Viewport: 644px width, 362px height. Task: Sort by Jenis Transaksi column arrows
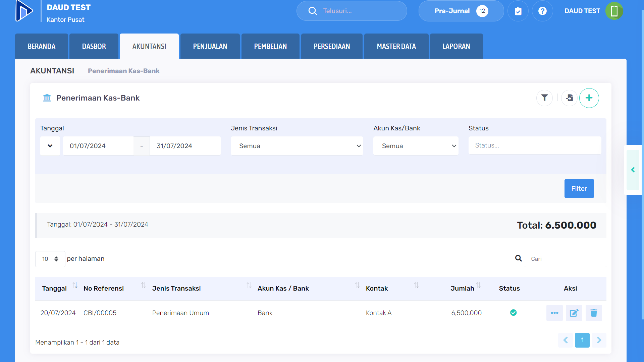[249, 285]
